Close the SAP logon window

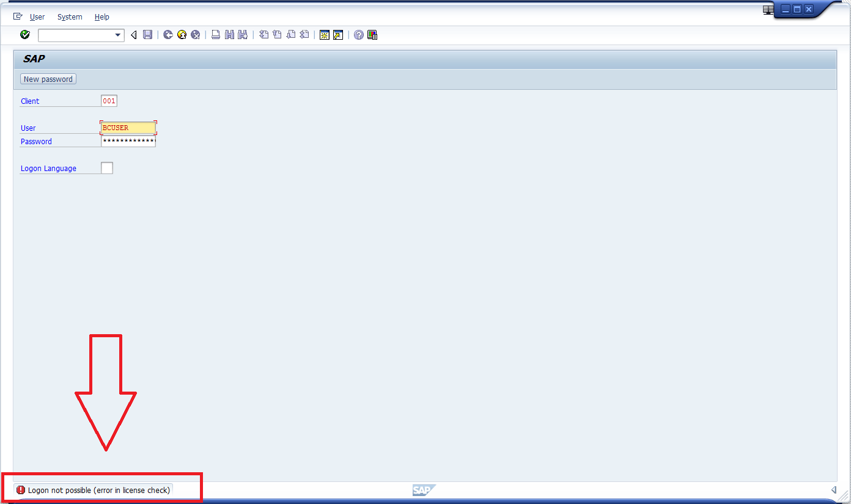[x=809, y=9]
